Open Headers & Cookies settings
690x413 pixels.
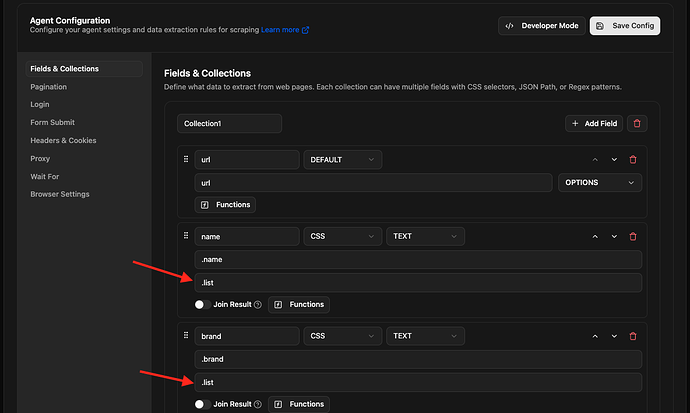pos(63,140)
